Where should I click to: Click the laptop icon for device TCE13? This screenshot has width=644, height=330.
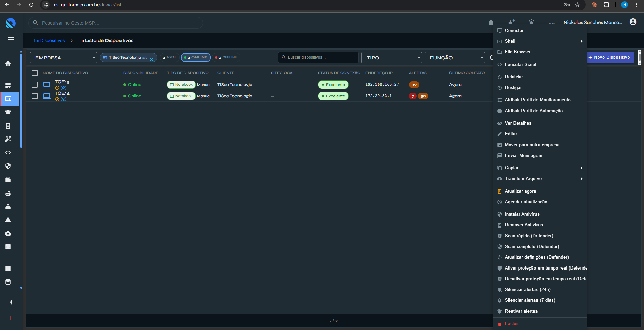pos(47,85)
